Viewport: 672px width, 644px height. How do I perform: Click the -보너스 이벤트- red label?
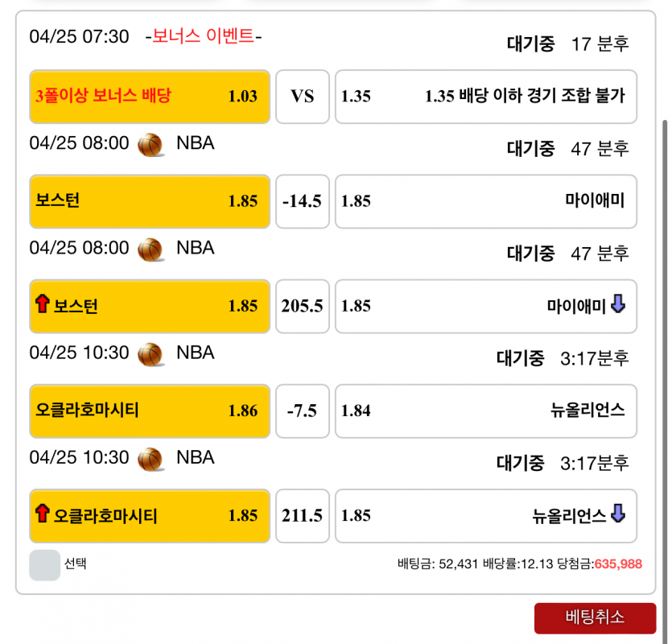pyautogui.click(x=204, y=36)
